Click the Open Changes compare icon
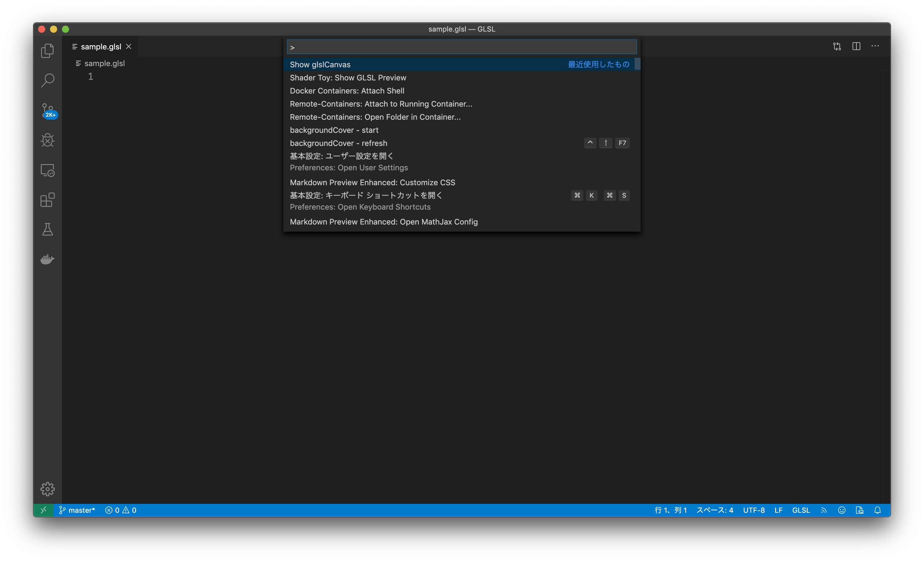 pyautogui.click(x=837, y=46)
